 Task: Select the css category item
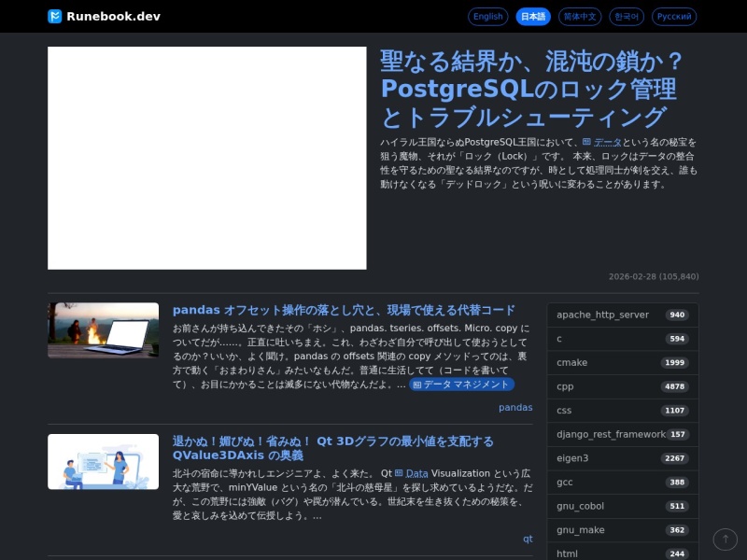(x=623, y=411)
